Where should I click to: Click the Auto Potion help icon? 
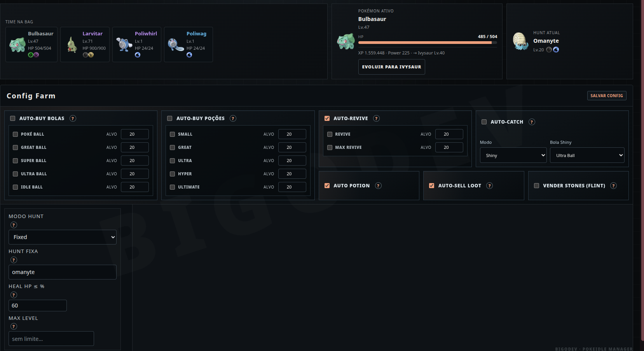[378, 185]
